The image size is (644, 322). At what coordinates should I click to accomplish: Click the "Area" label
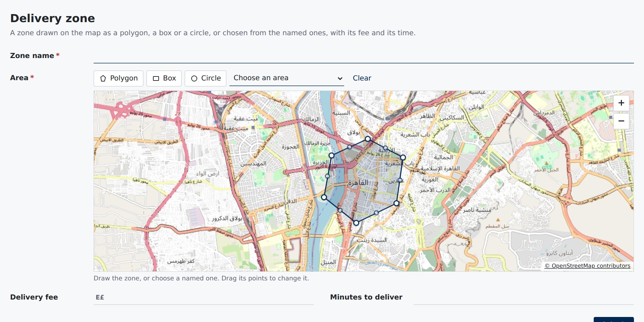pyautogui.click(x=19, y=78)
